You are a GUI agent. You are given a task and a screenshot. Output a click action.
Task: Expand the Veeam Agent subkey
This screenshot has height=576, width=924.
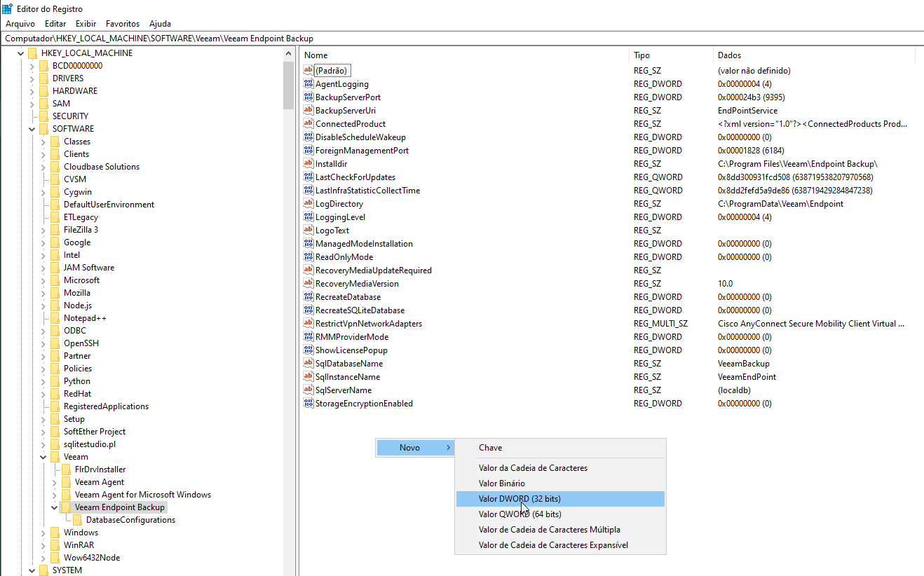(x=55, y=482)
